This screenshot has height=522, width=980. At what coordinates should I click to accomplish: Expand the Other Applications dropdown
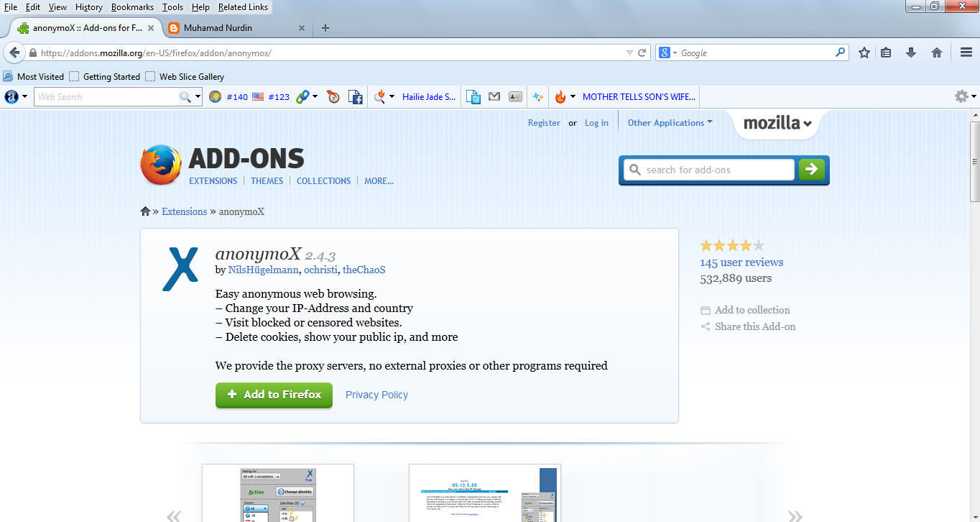click(670, 122)
